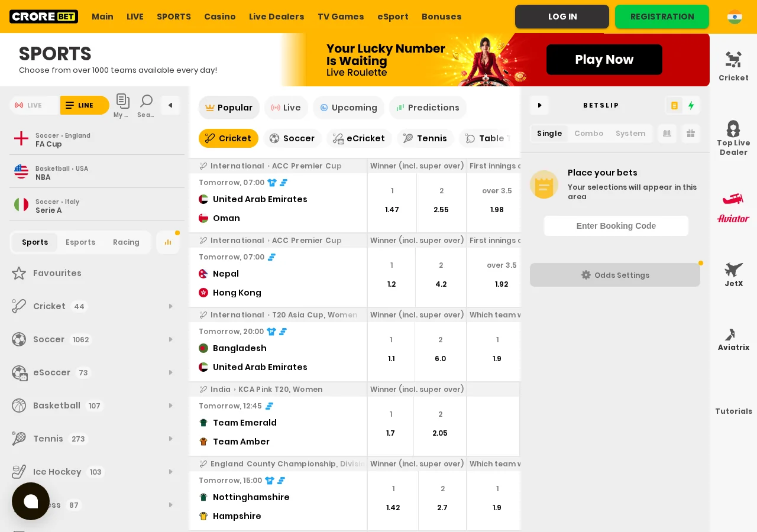Select System bet type

pos(630,134)
